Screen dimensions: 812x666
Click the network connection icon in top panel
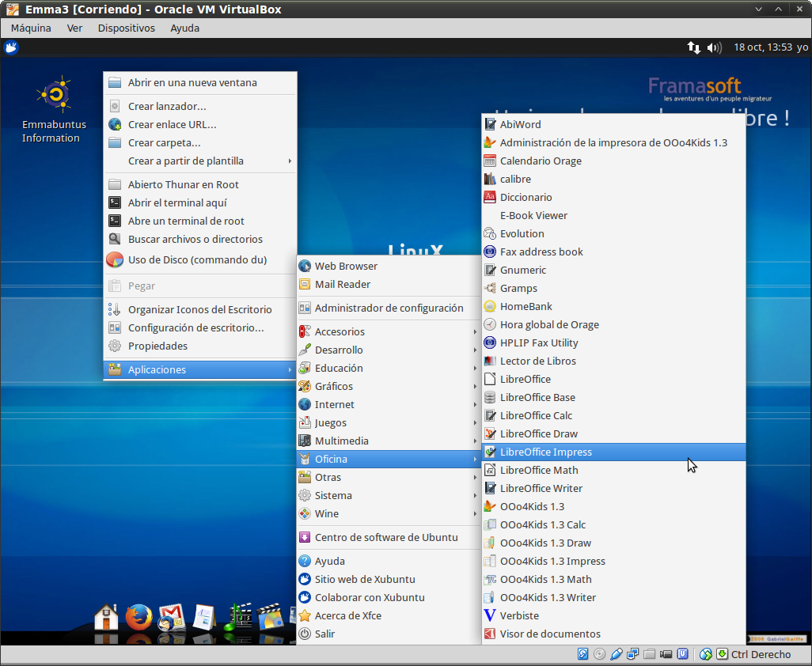(x=694, y=47)
